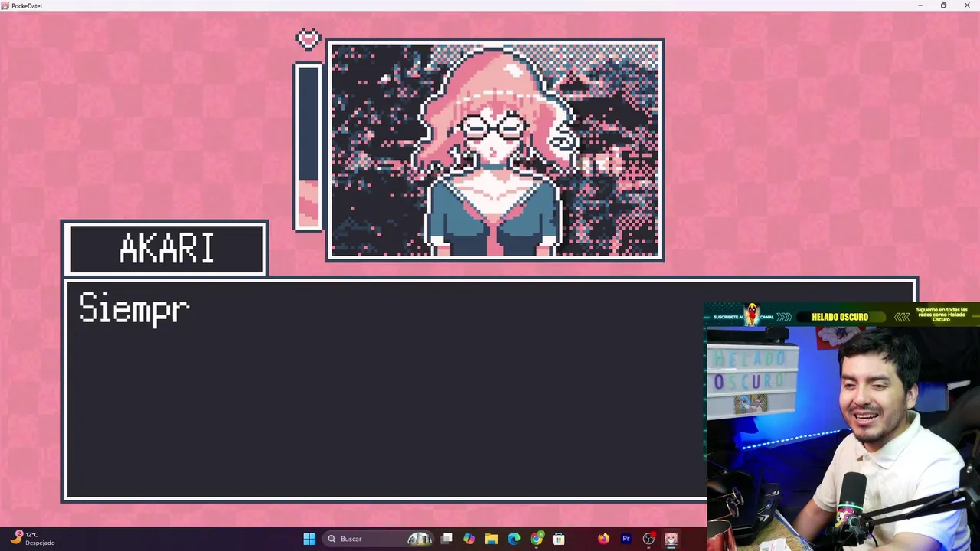
Task: Open File Explorer from the taskbar
Action: tap(492, 539)
